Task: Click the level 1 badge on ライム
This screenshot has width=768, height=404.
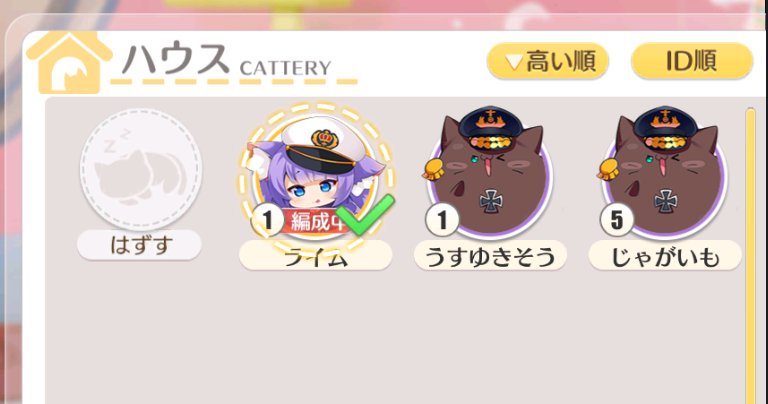Action: (x=267, y=219)
